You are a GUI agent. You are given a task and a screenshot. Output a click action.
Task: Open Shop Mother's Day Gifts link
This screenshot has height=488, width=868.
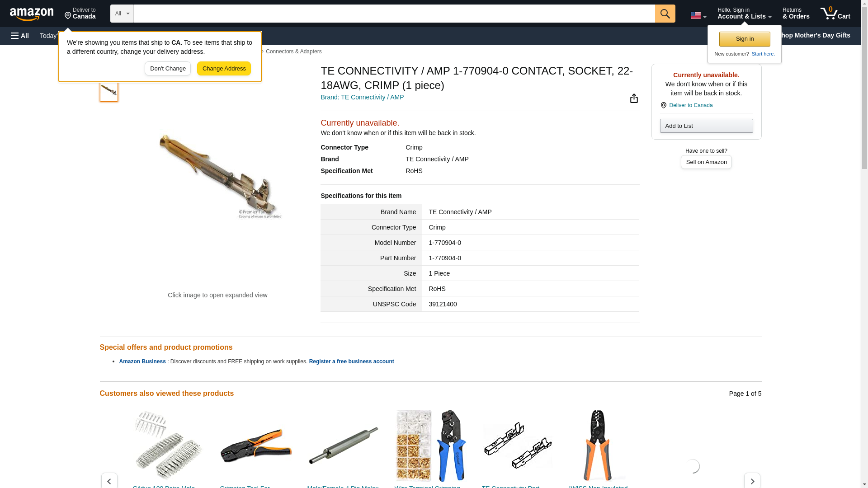tap(818, 35)
